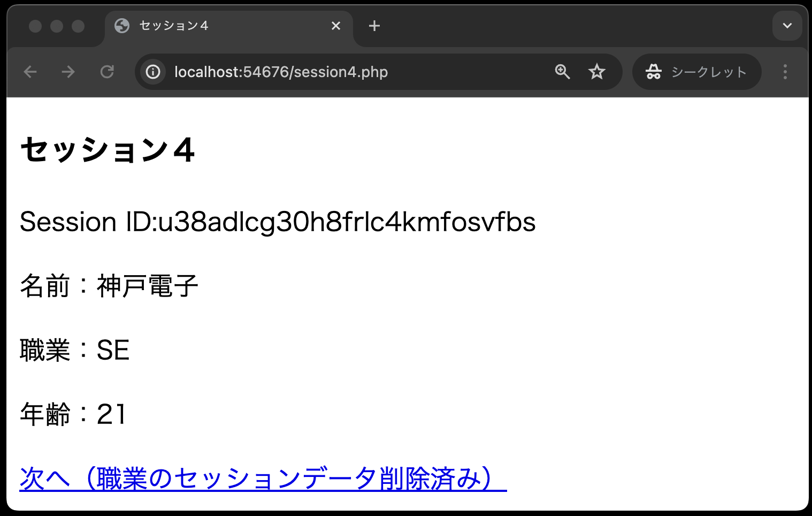Image resolution: width=812 pixels, height=516 pixels.
Task: Click the Session ID text line
Action: pyautogui.click(x=277, y=222)
